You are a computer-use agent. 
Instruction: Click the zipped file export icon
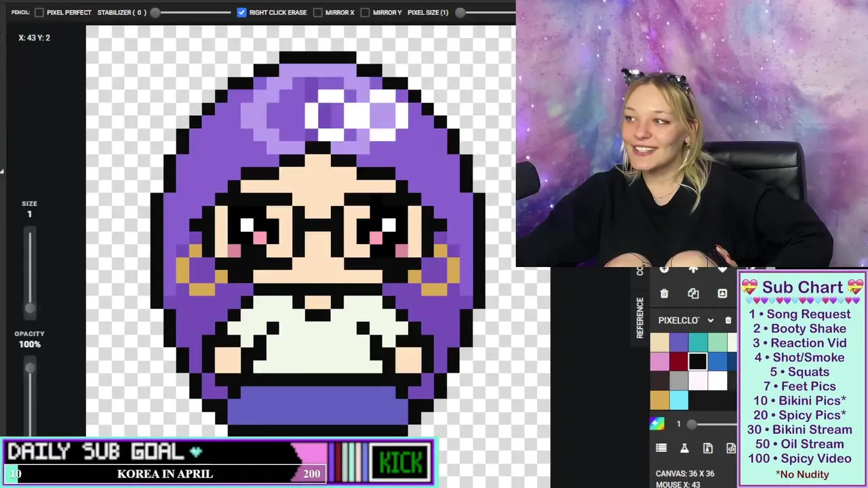click(708, 448)
